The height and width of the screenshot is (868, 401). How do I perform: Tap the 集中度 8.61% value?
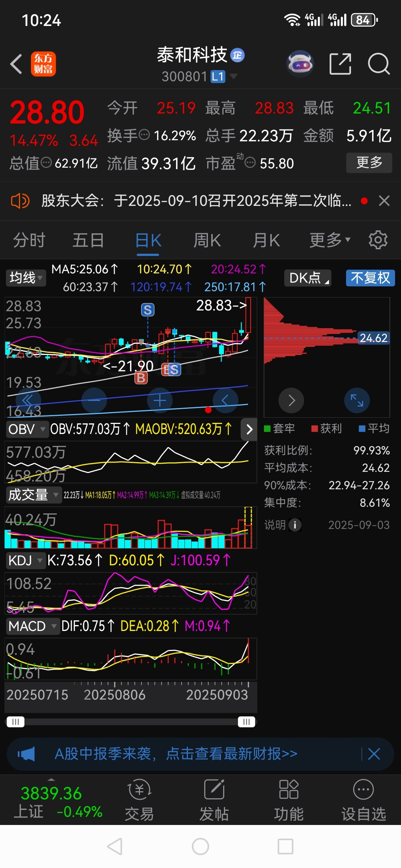pyautogui.click(x=375, y=503)
